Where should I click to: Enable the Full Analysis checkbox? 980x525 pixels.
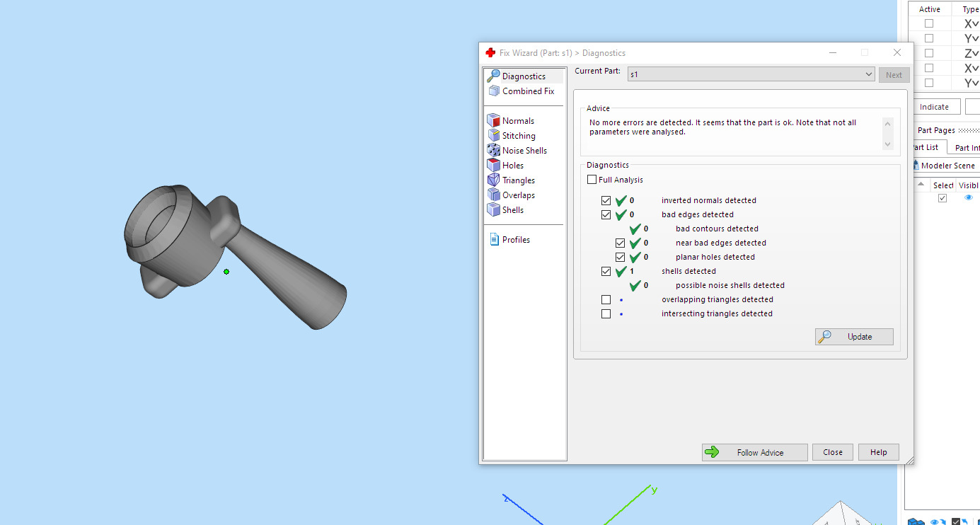(592, 180)
